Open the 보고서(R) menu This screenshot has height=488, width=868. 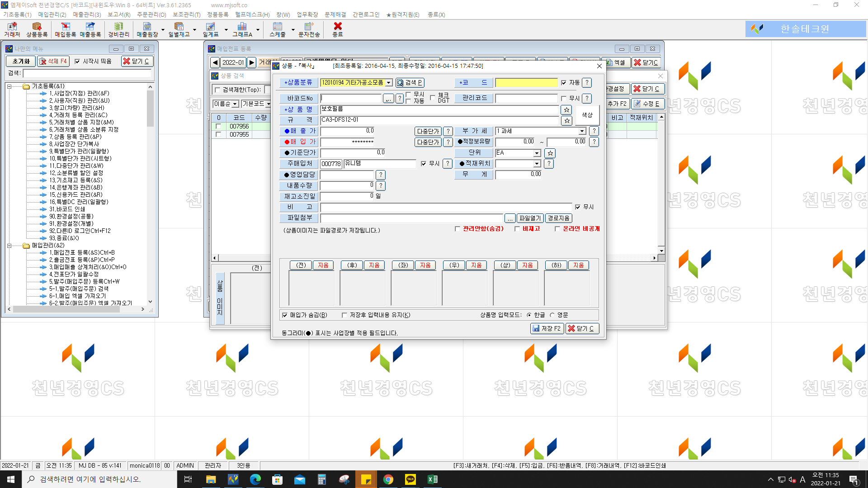tap(119, 14)
